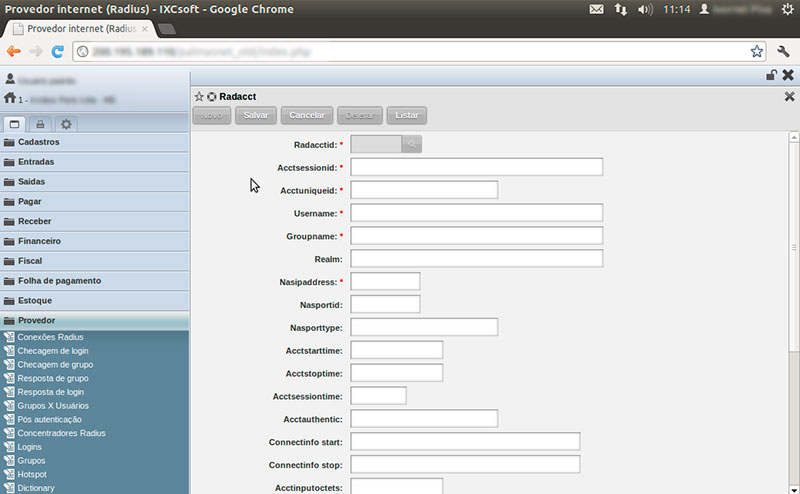Focus the Acctauthentic input field
Viewport: 800px width, 494px height.
click(424, 418)
